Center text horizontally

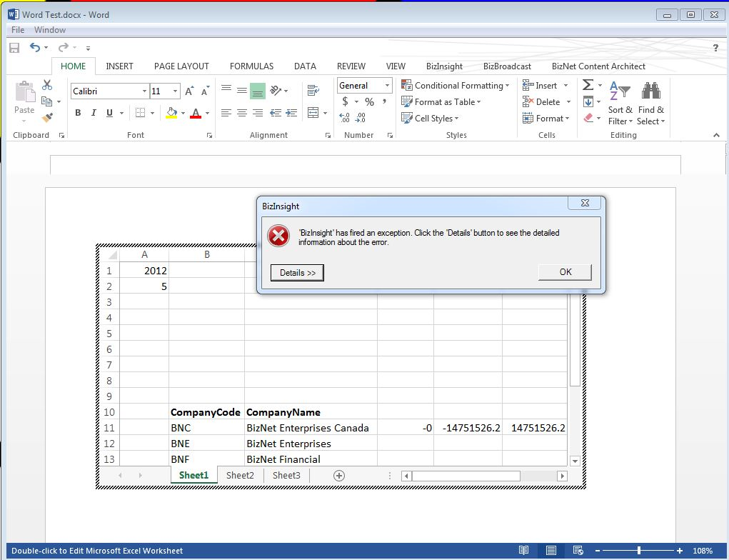(x=242, y=113)
